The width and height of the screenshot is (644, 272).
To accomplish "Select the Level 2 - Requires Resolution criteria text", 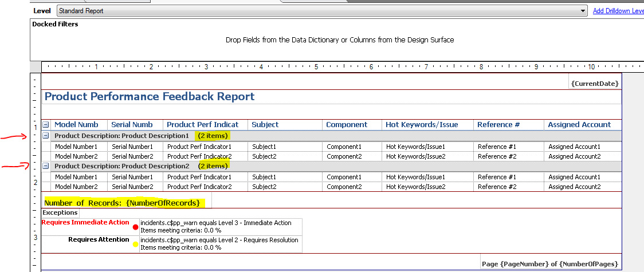I will tap(219, 240).
